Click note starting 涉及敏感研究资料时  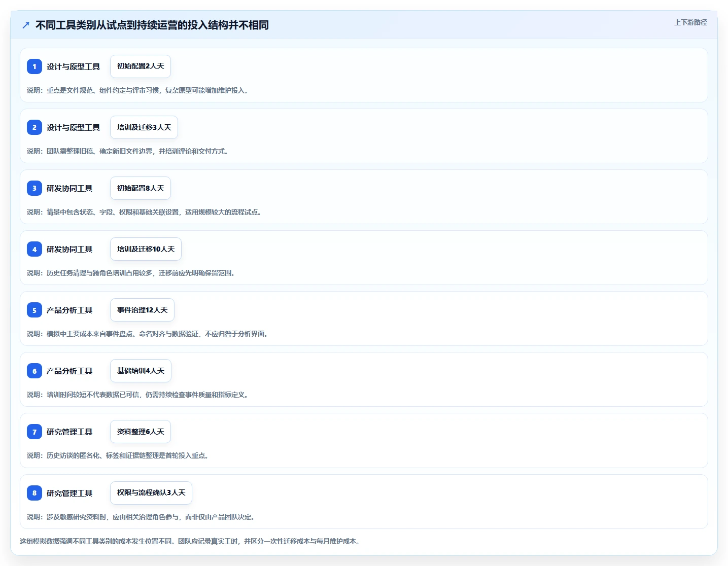point(141,517)
